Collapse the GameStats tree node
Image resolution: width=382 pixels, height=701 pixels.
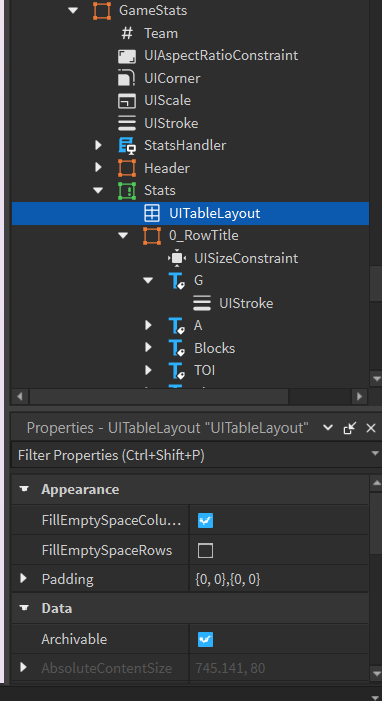(73, 10)
